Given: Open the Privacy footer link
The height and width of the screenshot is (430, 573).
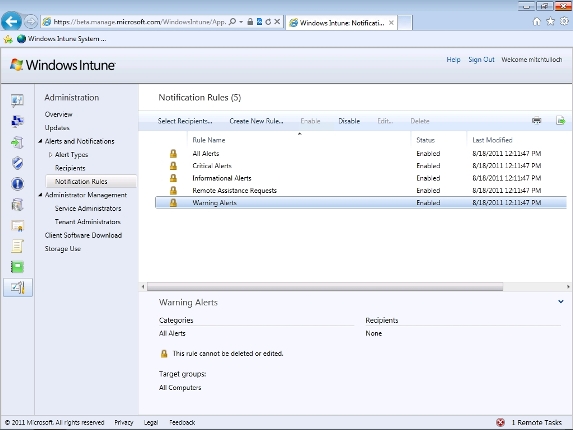Looking at the screenshot, I should point(124,422).
